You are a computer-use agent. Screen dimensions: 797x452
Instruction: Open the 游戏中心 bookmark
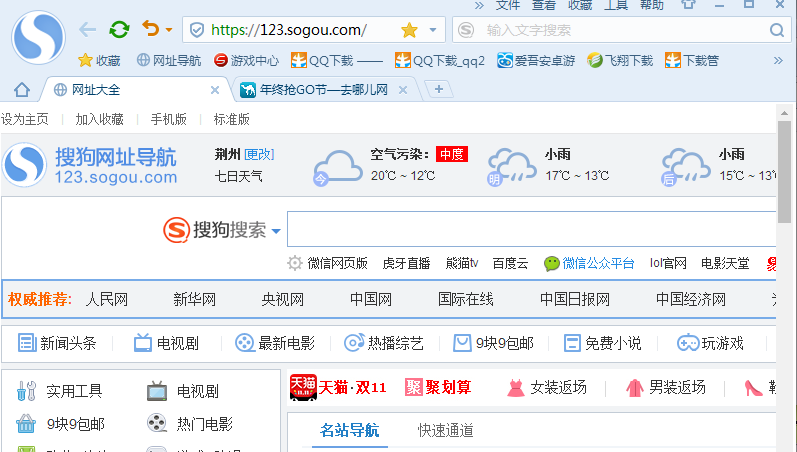click(x=246, y=60)
